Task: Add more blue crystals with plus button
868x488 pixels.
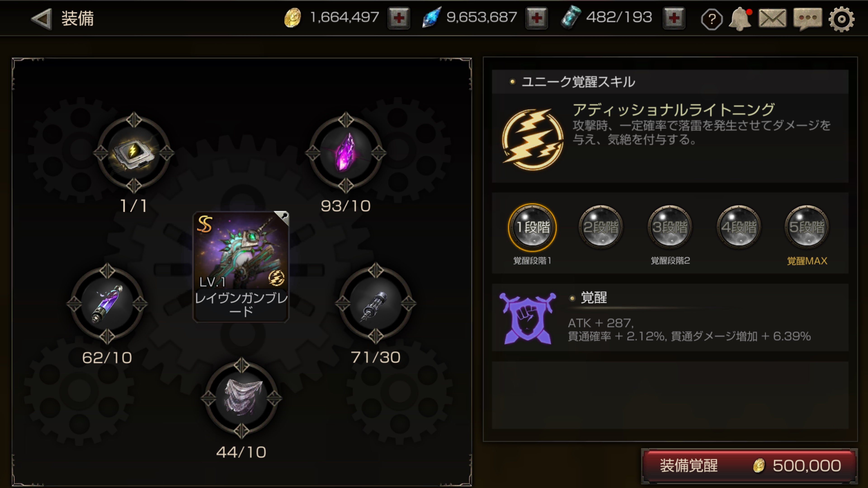Action: point(536,18)
